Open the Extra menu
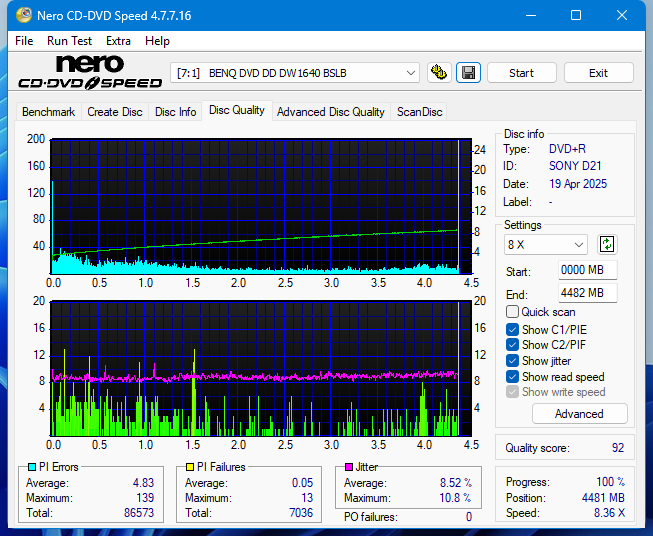Image resolution: width=653 pixels, height=536 pixels. [118, 41]
